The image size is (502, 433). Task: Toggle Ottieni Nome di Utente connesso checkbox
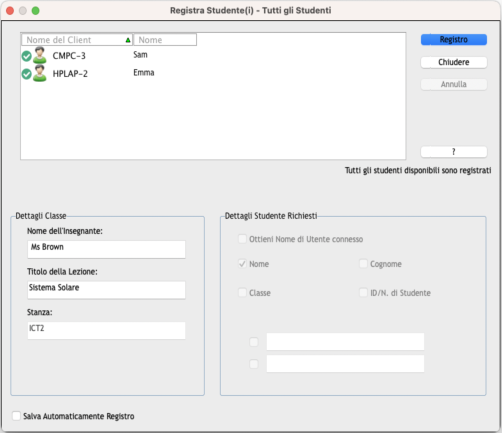tap(242, 239)
